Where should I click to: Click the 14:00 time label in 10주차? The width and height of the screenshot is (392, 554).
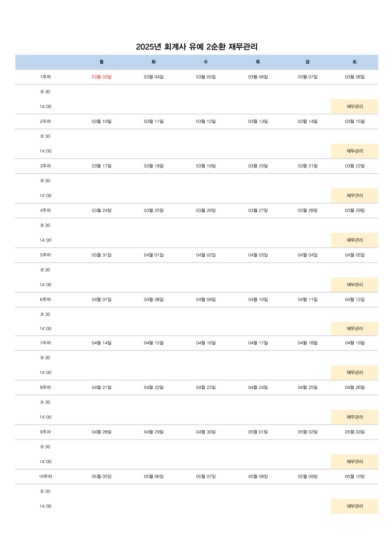click(x=45, y=506)
